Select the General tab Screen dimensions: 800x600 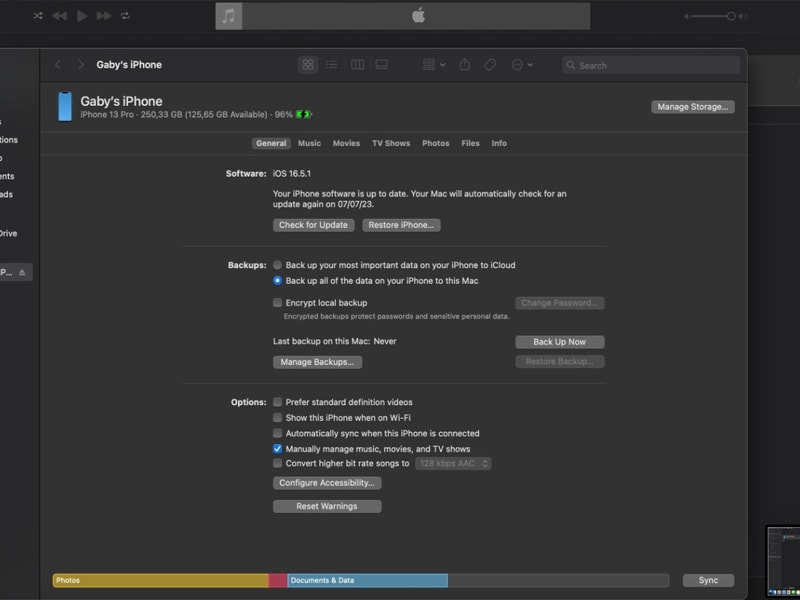271,143
